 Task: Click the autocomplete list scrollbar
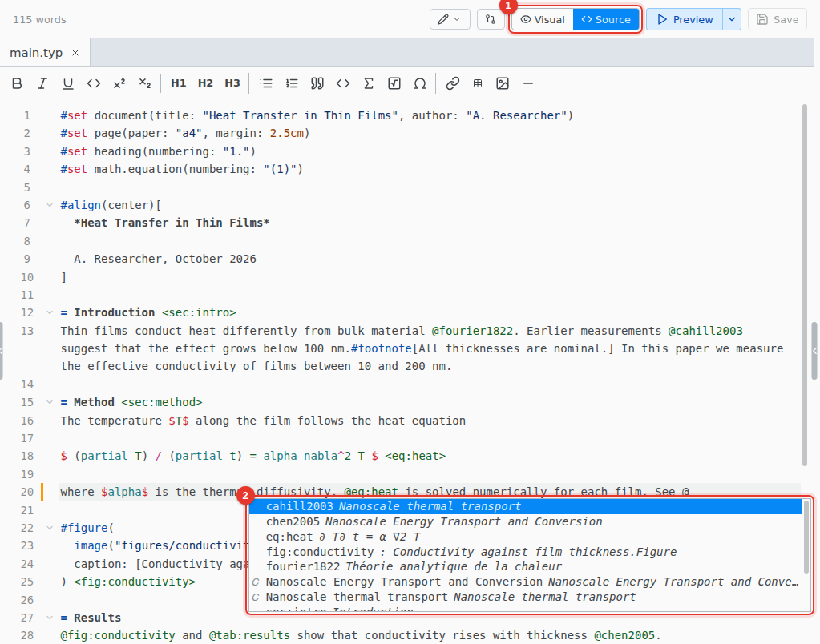[x=807, y=537]
